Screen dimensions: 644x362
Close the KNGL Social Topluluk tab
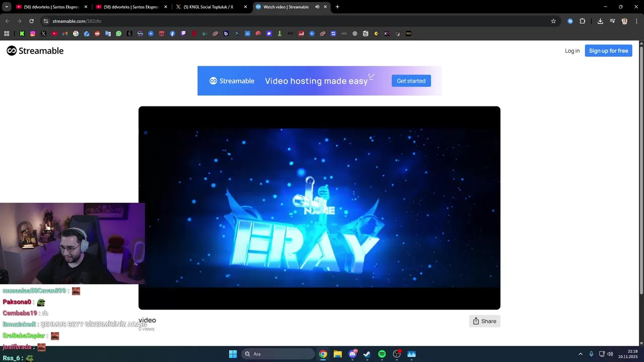(246, 7)
